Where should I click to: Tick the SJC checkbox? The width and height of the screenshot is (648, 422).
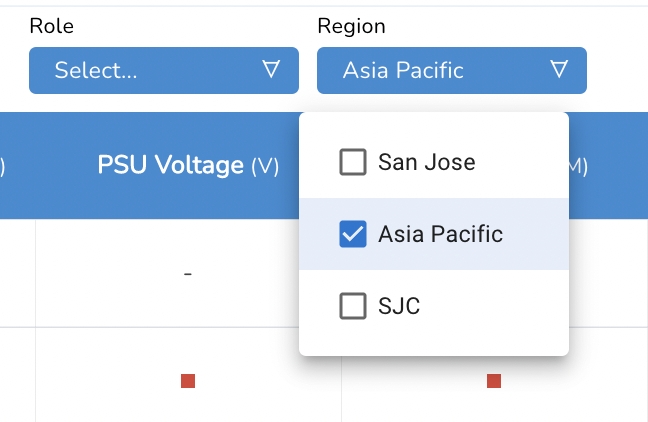point(353,306)
